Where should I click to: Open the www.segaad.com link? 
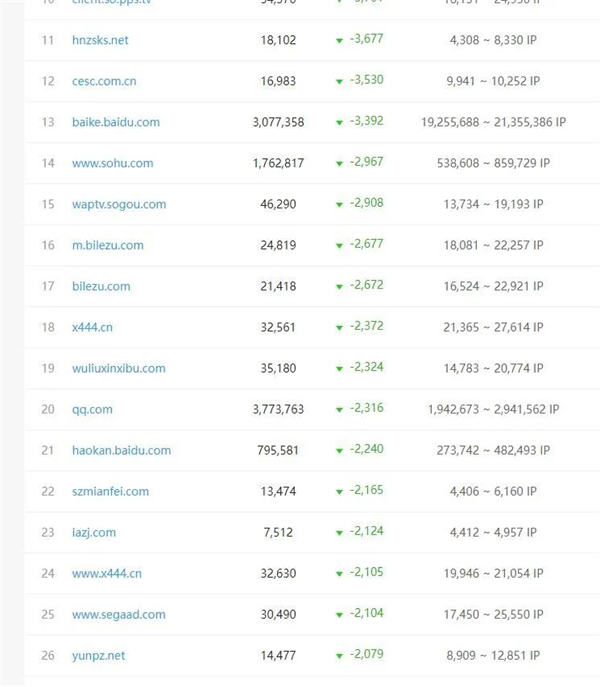[119, 614]
